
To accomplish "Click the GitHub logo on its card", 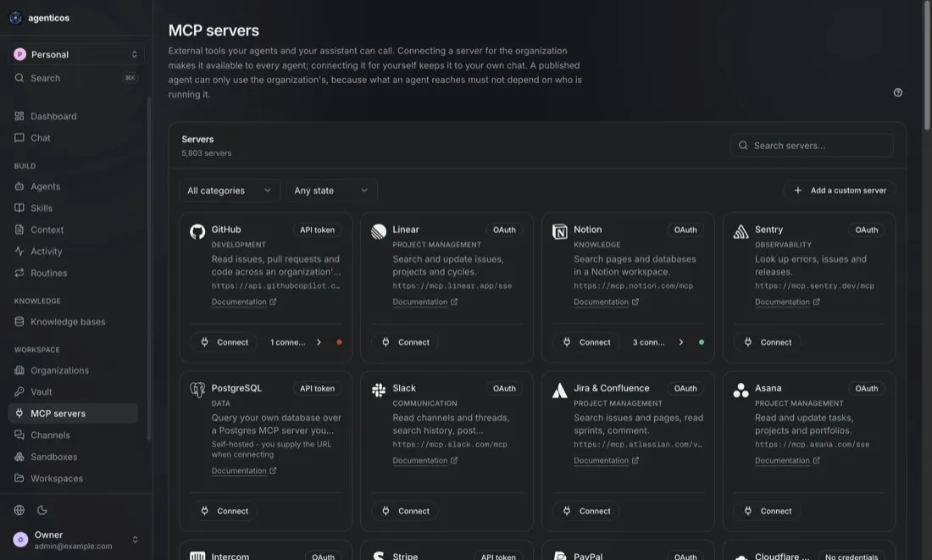I will click(197, 231).
